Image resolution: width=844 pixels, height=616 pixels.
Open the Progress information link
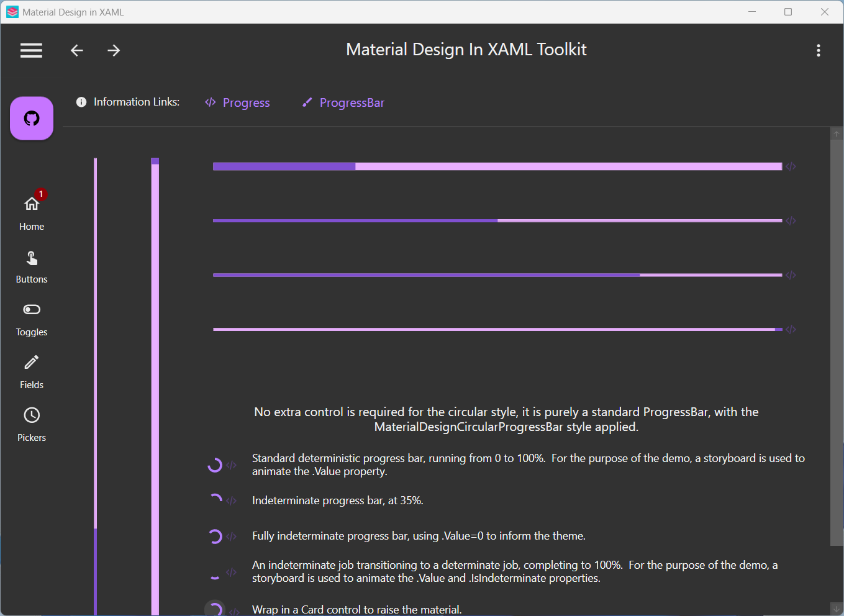[246, 102]
